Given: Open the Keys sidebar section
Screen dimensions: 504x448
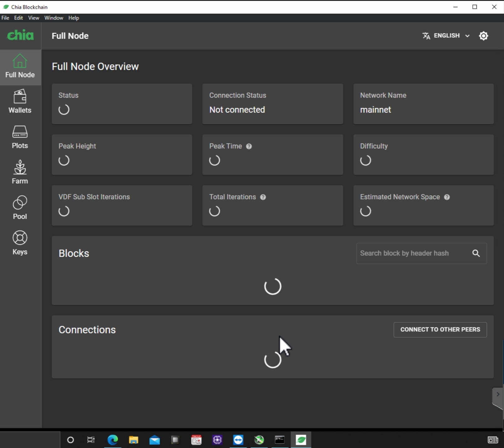Looking at the screenshot, I should click(20, 243).
